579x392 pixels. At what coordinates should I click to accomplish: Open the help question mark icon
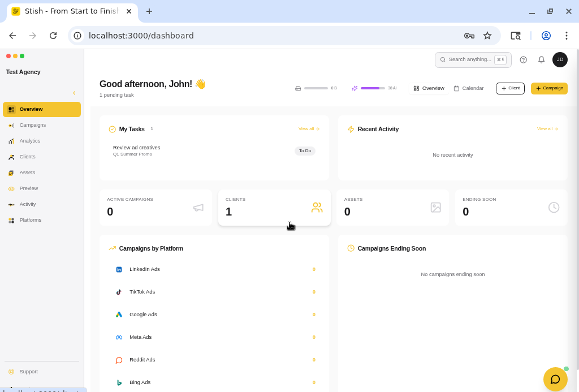coord(523,60)
